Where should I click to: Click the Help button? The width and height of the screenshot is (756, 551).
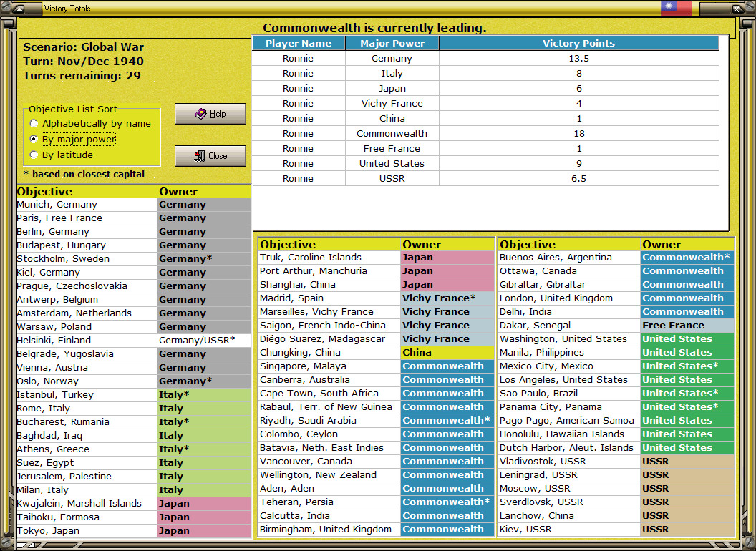coord(210,114)
